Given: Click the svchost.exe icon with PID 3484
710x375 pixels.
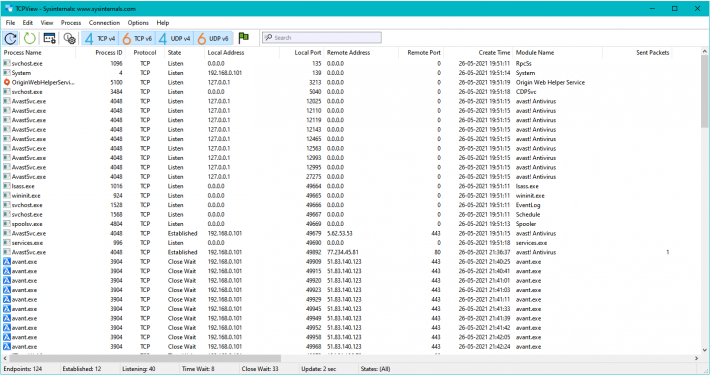Looking at the screenshot, I should [6, 92].
